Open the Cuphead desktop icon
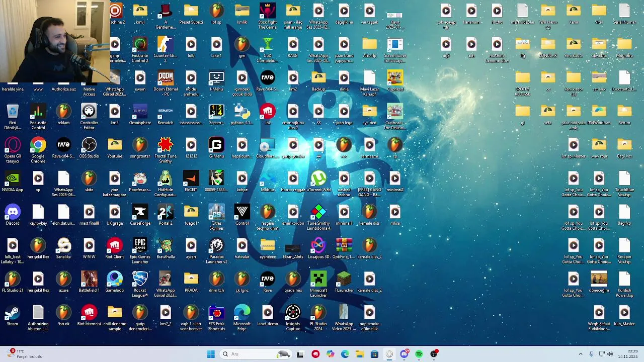Image resolution: width=644 pixels, height=362 pixels. tap(394, 81)
